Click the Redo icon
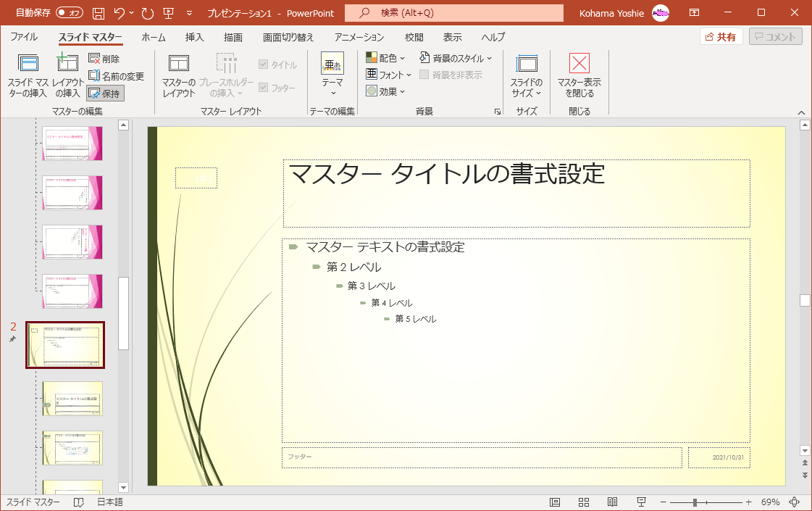Viewport: 812px width, 511px height. [x=148, y=14]
